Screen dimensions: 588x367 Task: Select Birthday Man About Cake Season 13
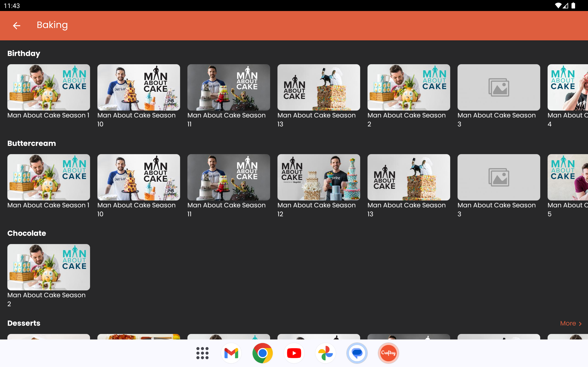point(319,87)
